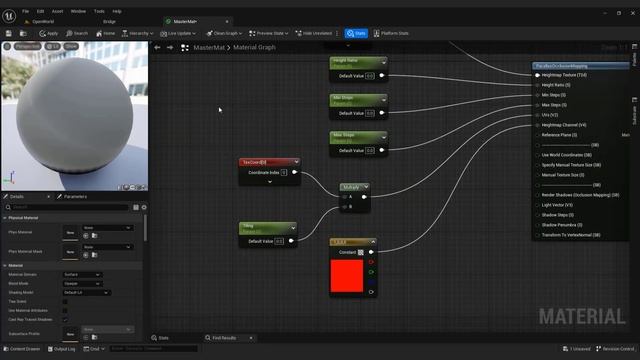Click the Browse to asset icon in the toolbar
The width and height of the screenshot is (640, 360).
23,33
